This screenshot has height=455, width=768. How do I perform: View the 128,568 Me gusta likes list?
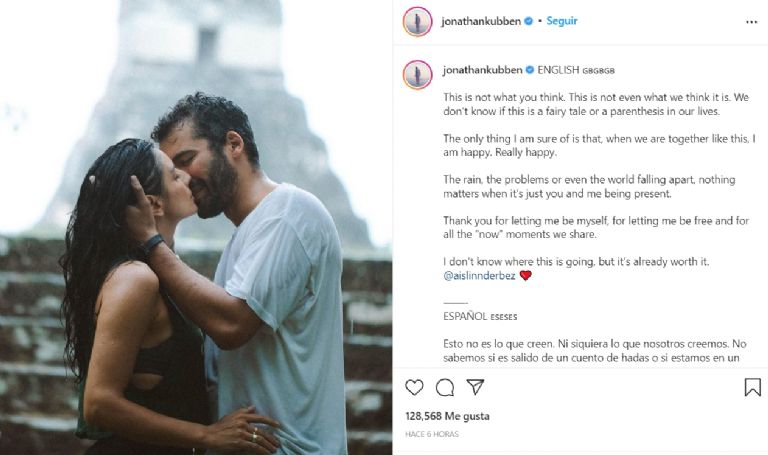pyautogui.click(x=447, y=416)
